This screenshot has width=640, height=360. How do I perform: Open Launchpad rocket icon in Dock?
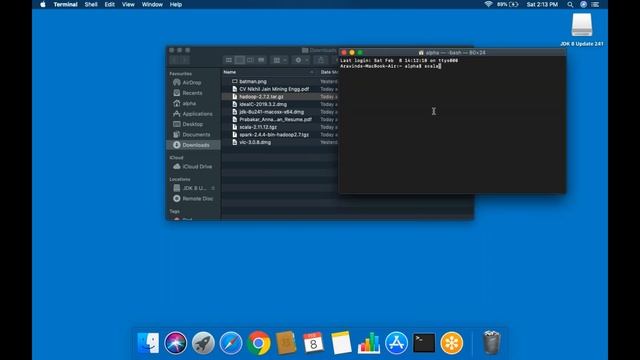[x=203, y=343]
